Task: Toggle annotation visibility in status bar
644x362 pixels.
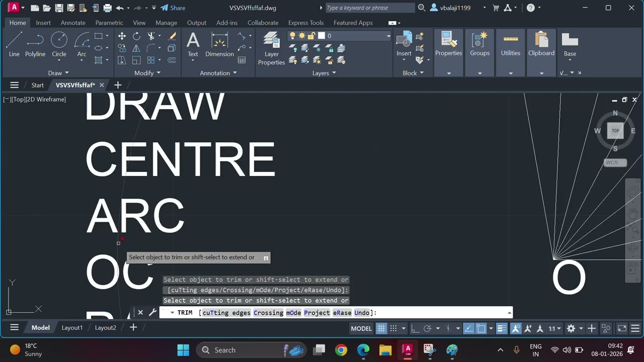Action: pos(516,328)
